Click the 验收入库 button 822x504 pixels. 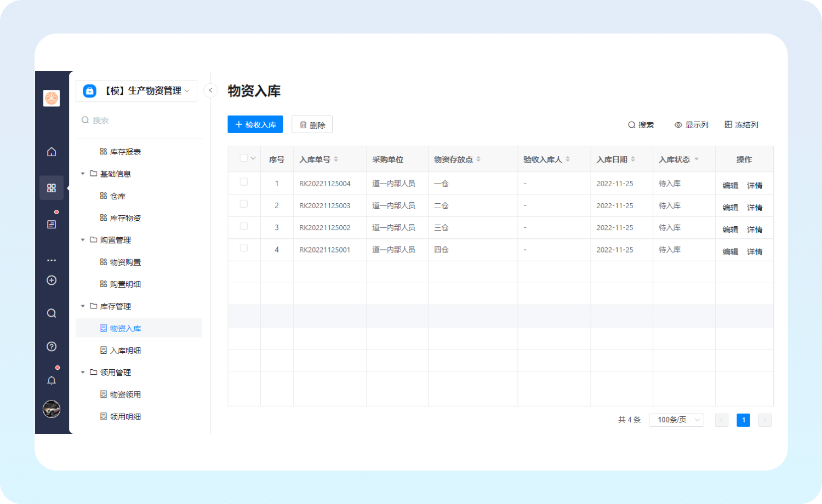click(255, 125)
